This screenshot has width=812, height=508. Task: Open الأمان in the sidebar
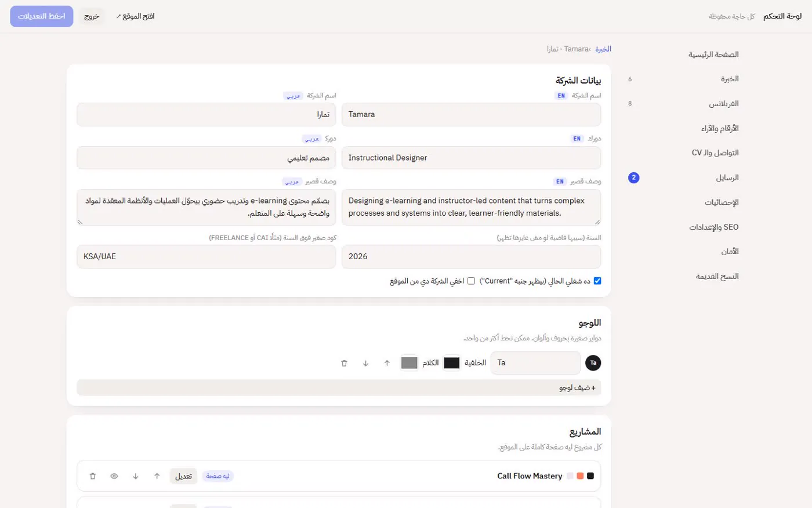pos(730,251)
